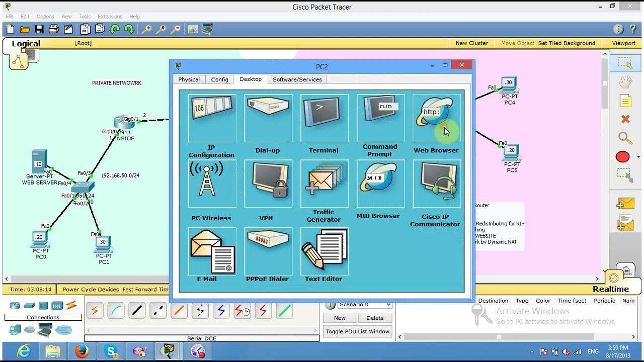This screenshot has height=362, width=644.
Task: Select the WEB SERVER device in topology
Action: point(39,161)
